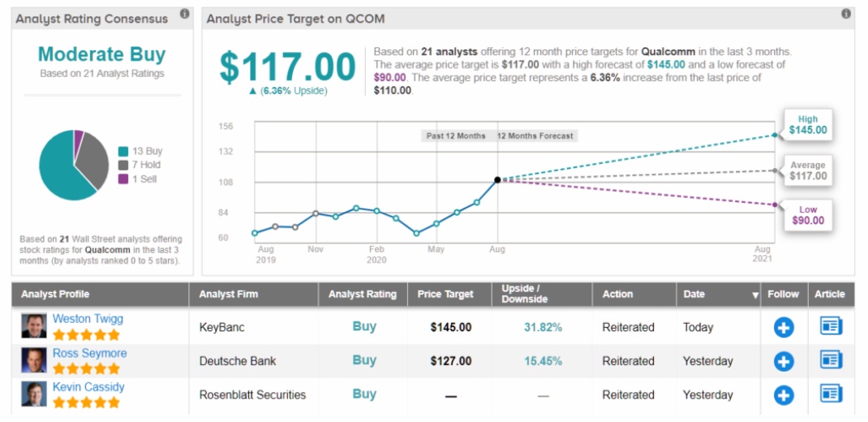
Task: Click the teal 13 Buy legend swatch
Action: 122,151
